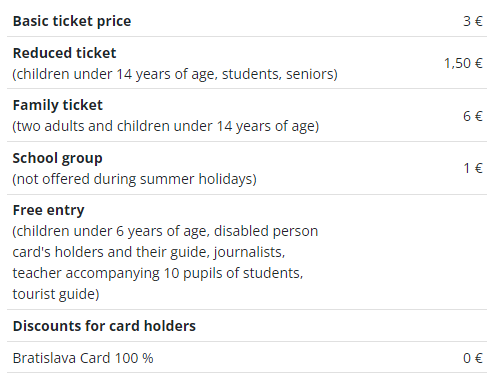The width and height of the screenshot is (503, 386).
Task: Select the 1,50 € reduced price
Action: (x=463, y=63)
